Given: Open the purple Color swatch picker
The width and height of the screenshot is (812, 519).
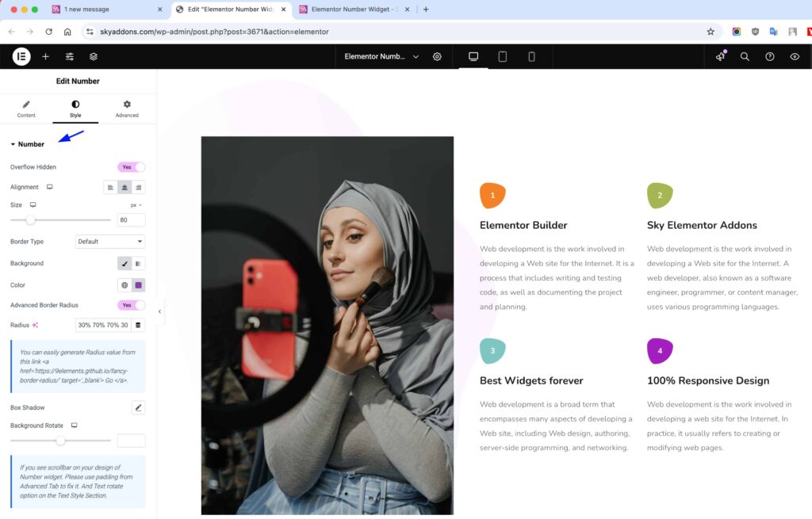Looking at the screenshot, I should [138, 285].
